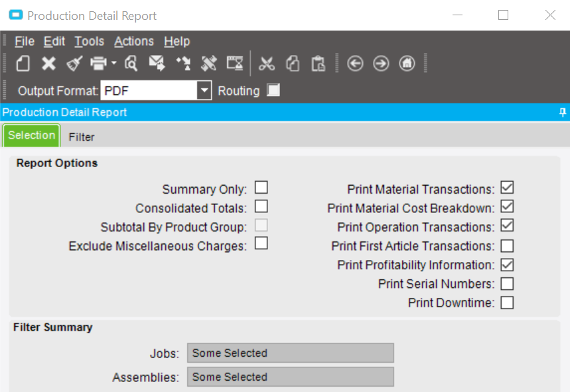
Task: Maximize the Production Detail Report window
Action: (503, 15)
